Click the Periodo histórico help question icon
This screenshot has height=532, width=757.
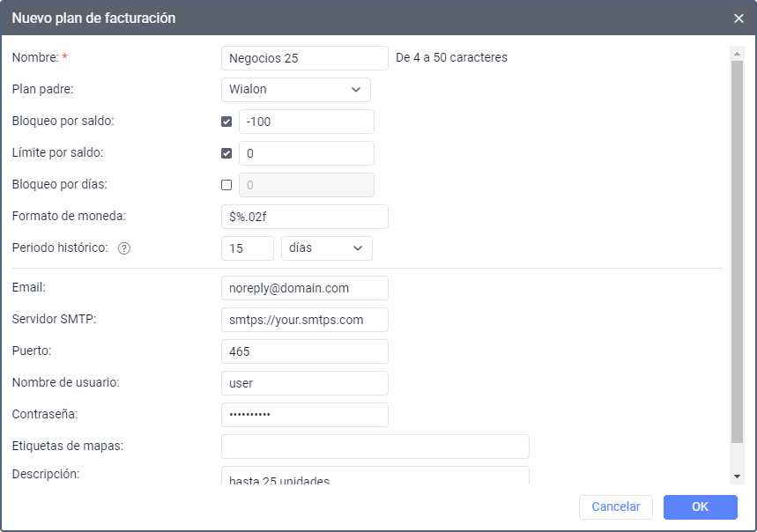click(124, 248)
